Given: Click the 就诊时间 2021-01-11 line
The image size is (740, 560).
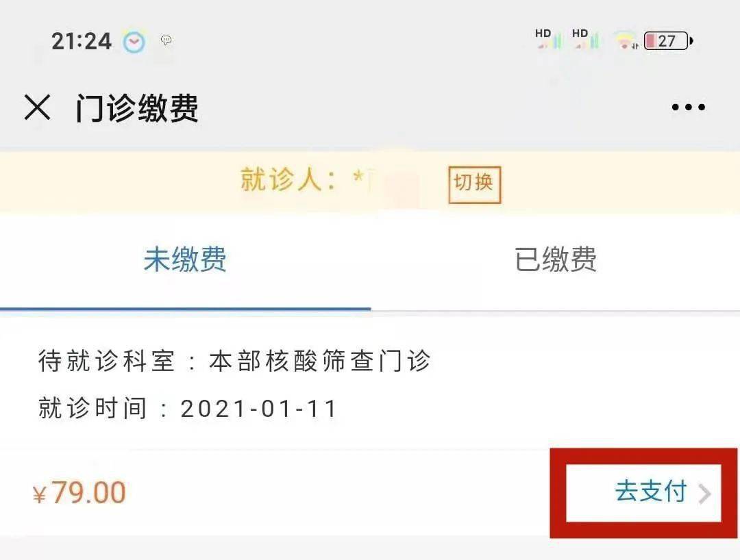Looking at the screenshot, I should [x=188, y=409].
